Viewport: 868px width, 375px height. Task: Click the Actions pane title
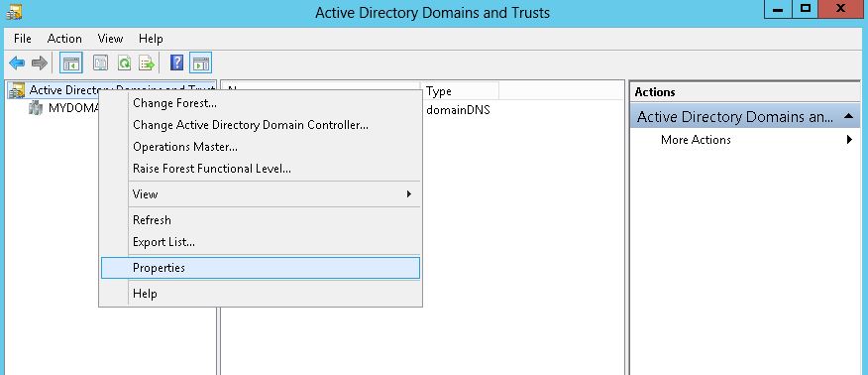[655, 92]
